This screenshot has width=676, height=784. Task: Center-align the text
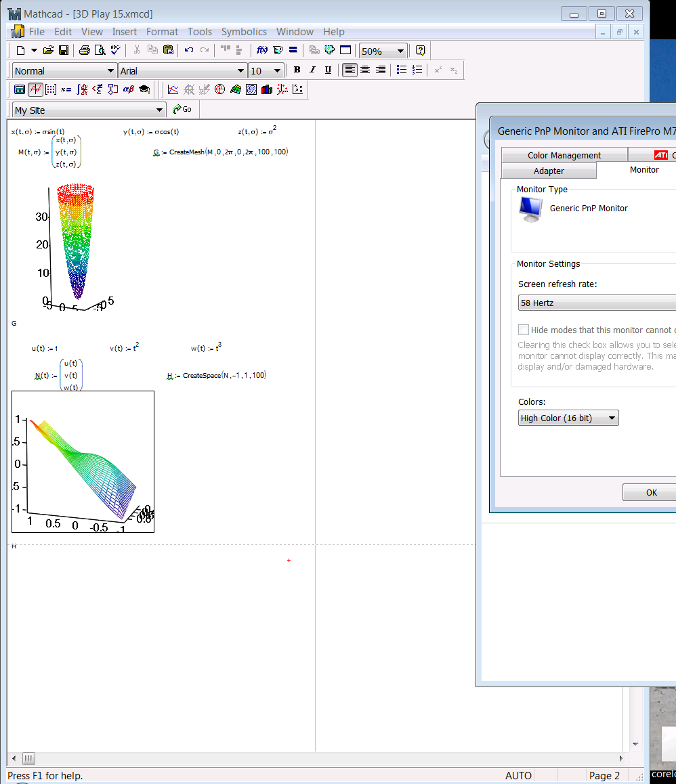pyautogui.click(x=365, y=70)
